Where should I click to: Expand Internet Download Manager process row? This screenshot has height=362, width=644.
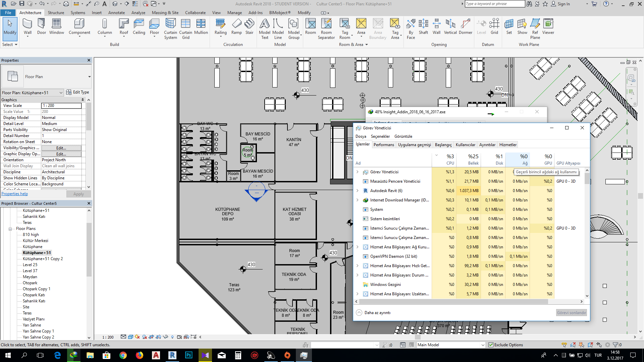(357, 200)
